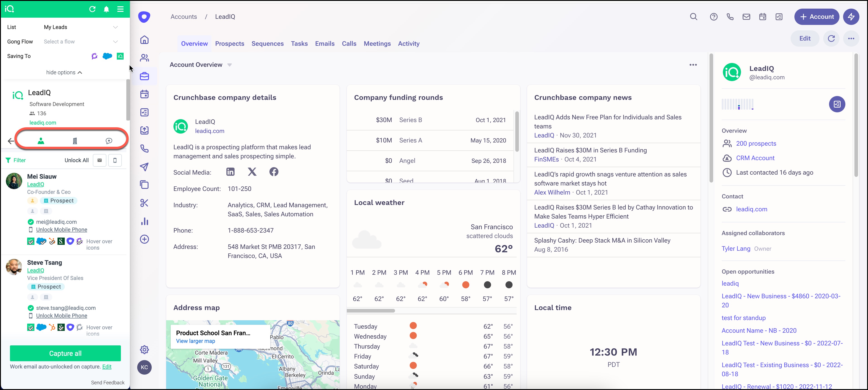Screen dimensions: 868x390
Task: Toggle Gong saving destination icon
Action: pos(95,56)
